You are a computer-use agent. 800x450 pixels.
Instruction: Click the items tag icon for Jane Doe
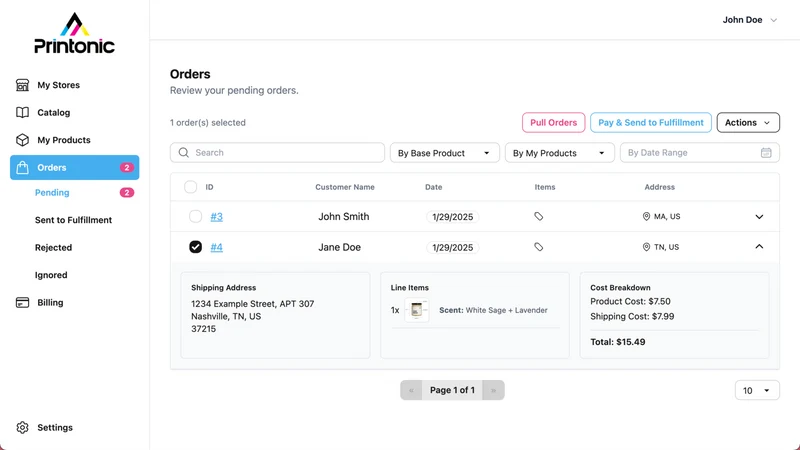point(538,247)
